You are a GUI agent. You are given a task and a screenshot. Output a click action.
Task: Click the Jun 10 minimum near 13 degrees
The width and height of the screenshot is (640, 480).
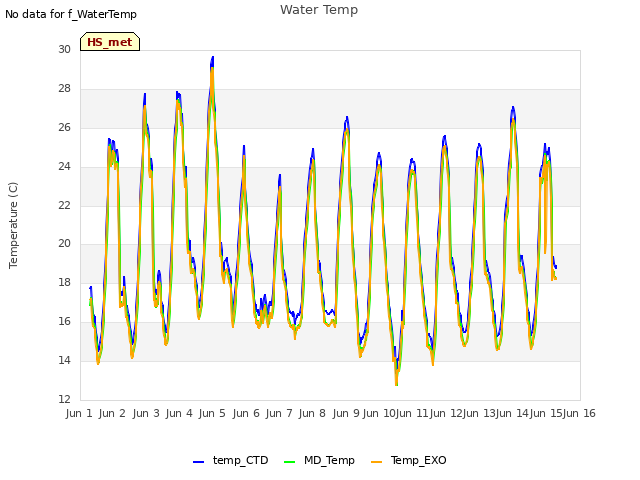396,383
